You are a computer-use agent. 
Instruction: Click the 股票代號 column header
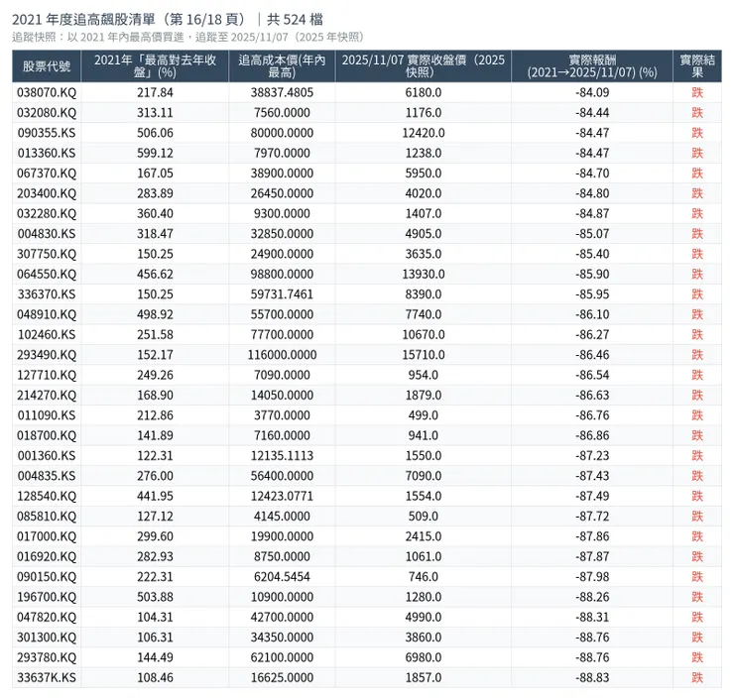[x=47, y=66]
